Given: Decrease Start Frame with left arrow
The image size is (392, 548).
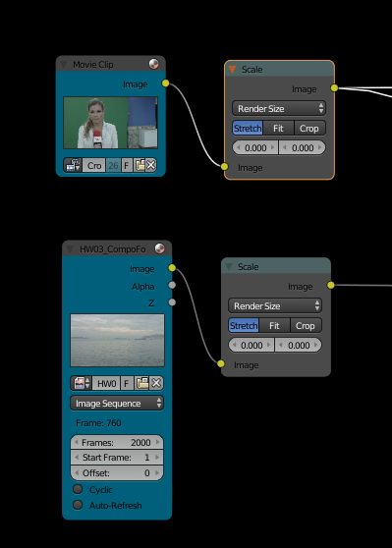Looking at the screenshot, I should 77,457.
